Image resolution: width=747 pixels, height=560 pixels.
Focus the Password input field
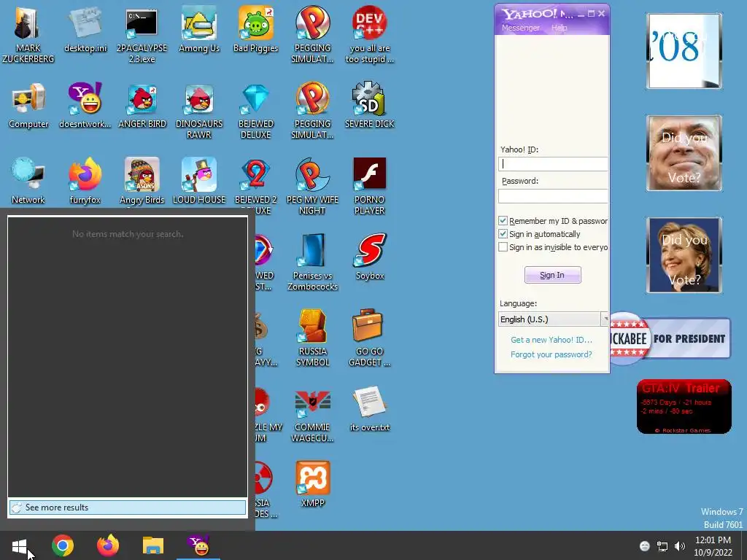pos(553,195)
